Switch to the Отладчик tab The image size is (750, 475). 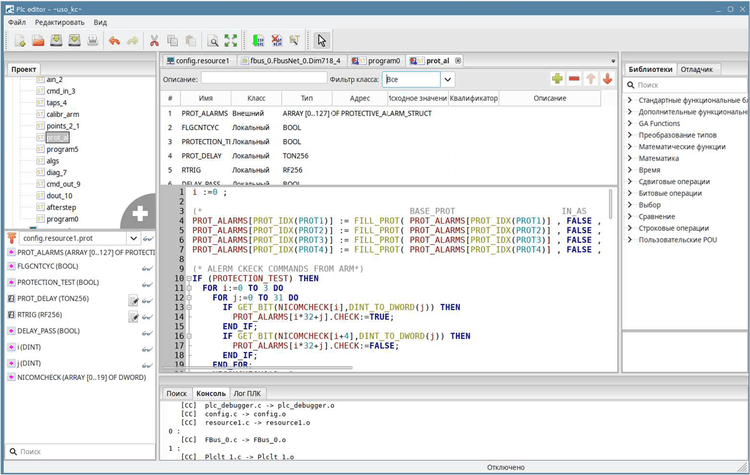click(696, 69)
